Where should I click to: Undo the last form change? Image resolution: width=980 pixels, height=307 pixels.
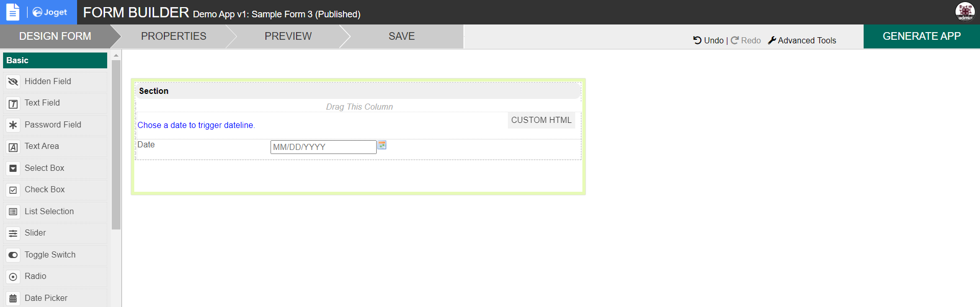pyautogui.click(x=708, y=40)
